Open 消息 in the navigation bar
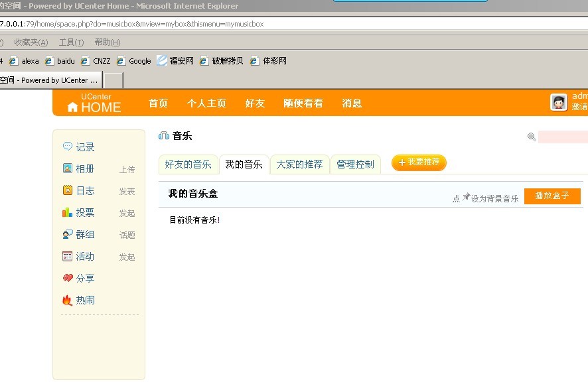Viewport: 588px width, 386px height. tap(352, 103)
